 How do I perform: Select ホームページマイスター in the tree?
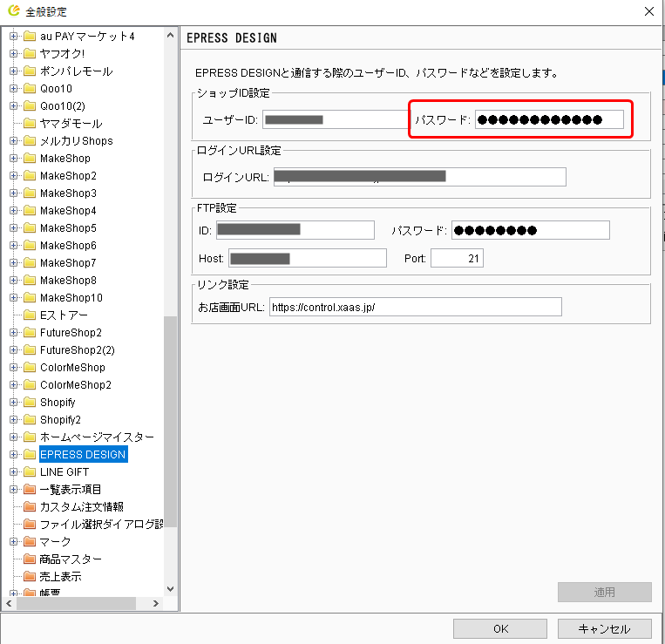[97, 437]
